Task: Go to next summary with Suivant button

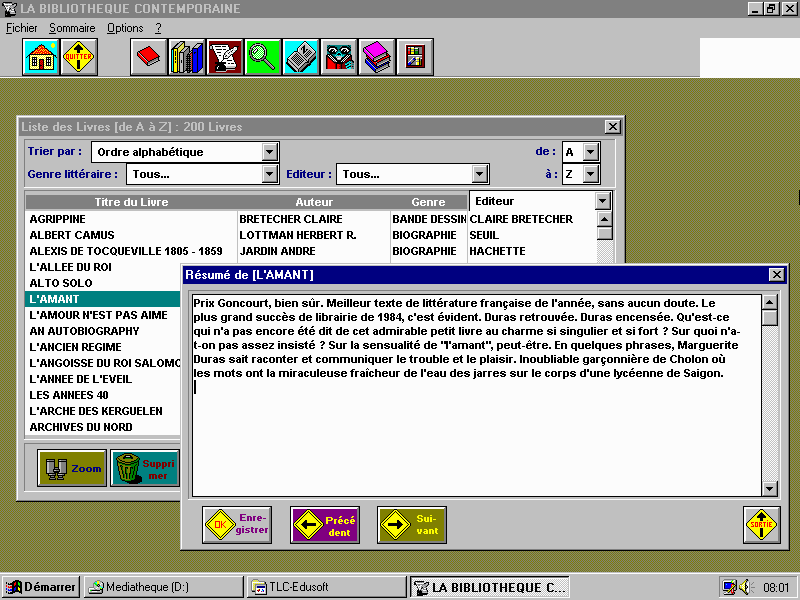Action: [x=411, y=524]
